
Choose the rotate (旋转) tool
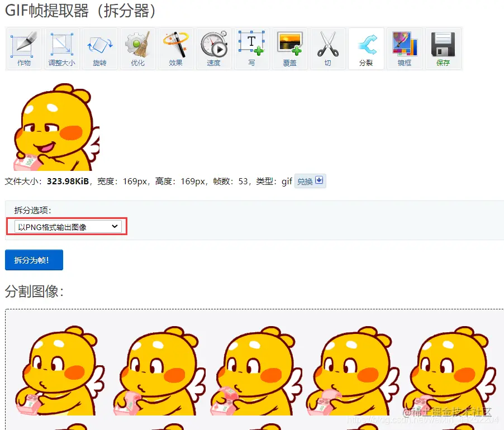[x=99, y=49]
